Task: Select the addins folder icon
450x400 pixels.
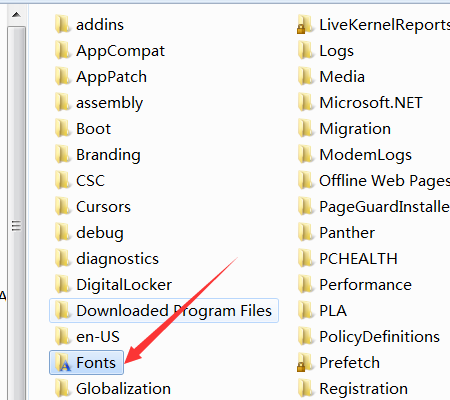Action: (x=63, y=25)
